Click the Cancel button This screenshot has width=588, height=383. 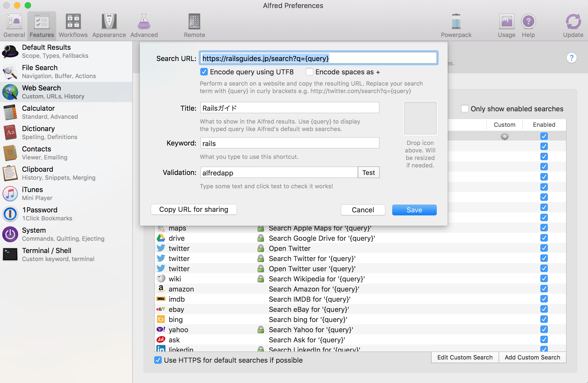tap(363, 210)
